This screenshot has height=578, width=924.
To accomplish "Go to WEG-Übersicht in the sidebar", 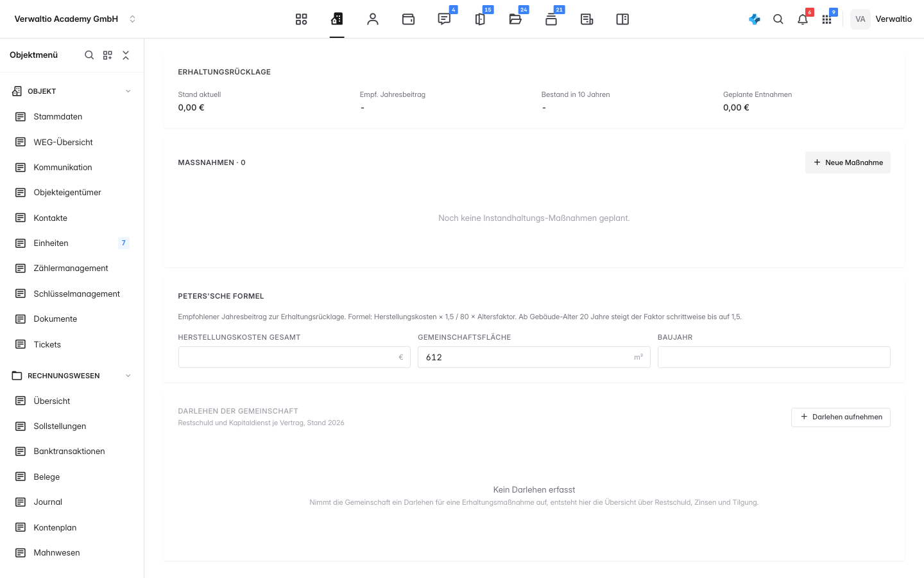I will pyautogui.click(x=72, y=142).
